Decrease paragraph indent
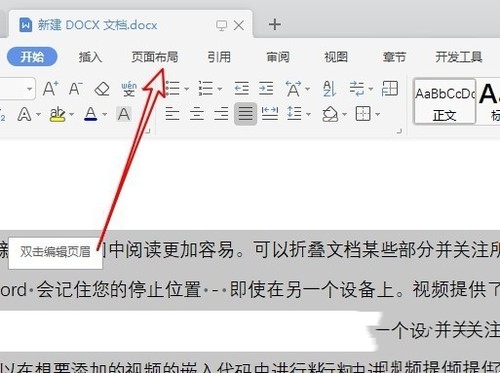The width and height of the screenshot is (500, 373). tap(242, 89)
